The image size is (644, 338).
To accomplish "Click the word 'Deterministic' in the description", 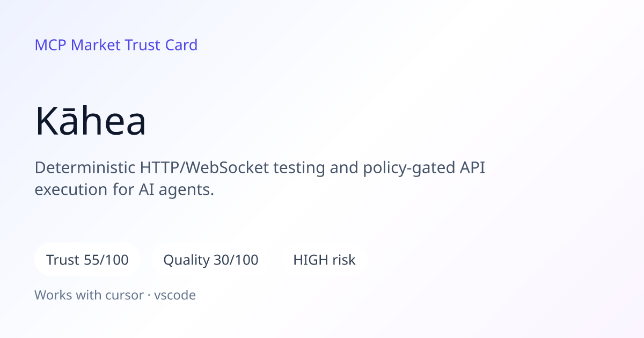I will 85,168.
